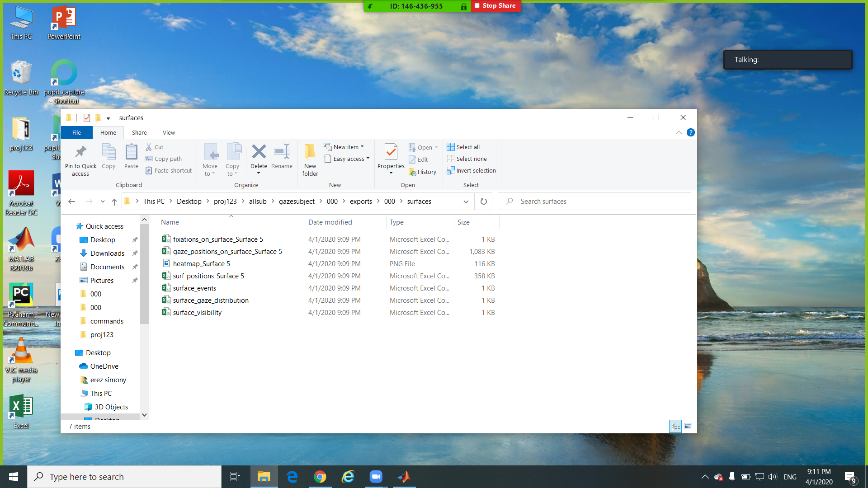Sort by Date modified column
The height and width of the screenshot is (488, 868).
pos(330,222)
